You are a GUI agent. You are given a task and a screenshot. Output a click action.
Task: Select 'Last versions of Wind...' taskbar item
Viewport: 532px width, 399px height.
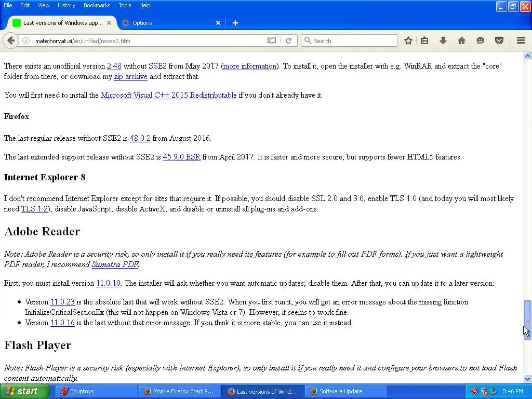pyautogui.click(x=262, y=392)
